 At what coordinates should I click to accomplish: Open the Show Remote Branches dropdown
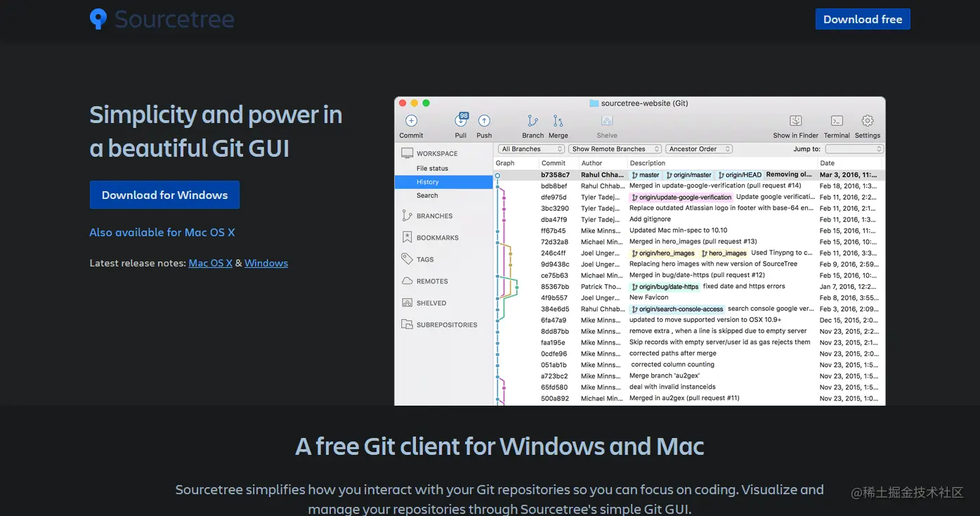click(615, 149)
